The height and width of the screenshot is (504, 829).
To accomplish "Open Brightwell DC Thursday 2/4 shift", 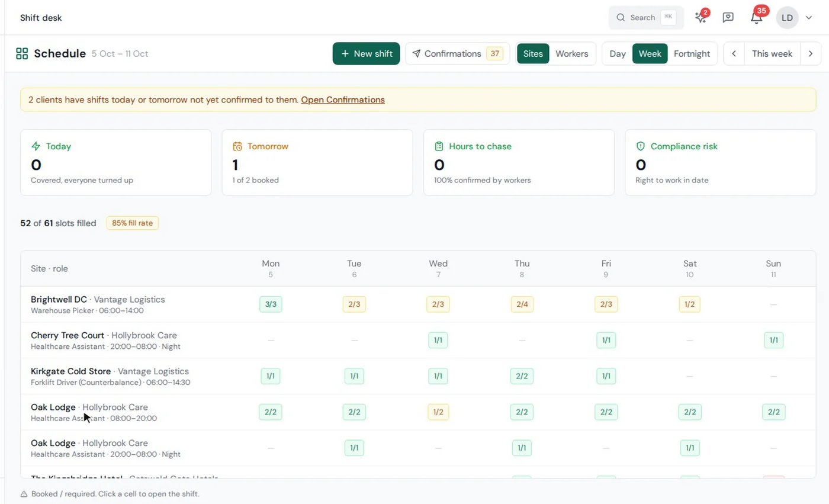I will (522, 304).
